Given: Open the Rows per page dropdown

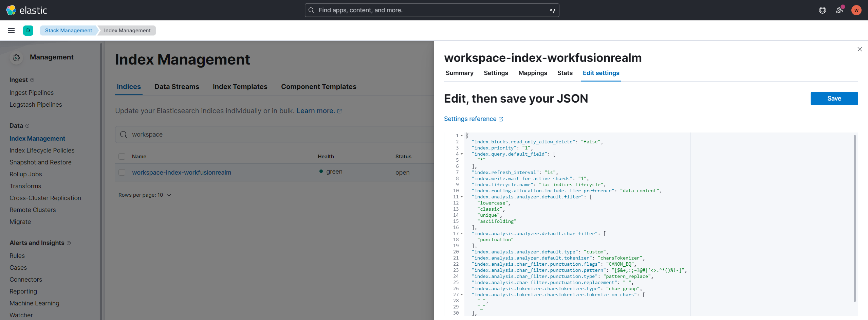Looking at the screenshot, I should 145,195.
